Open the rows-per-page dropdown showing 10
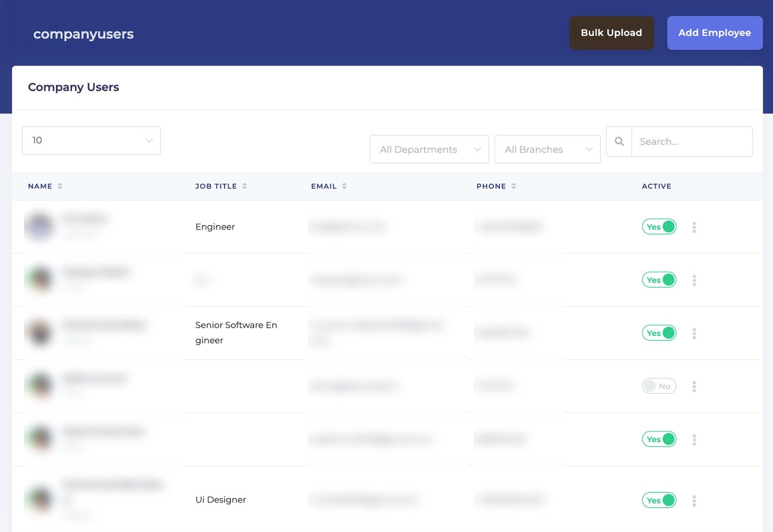This screenshot has height=532, width=773. pos(91,140)
